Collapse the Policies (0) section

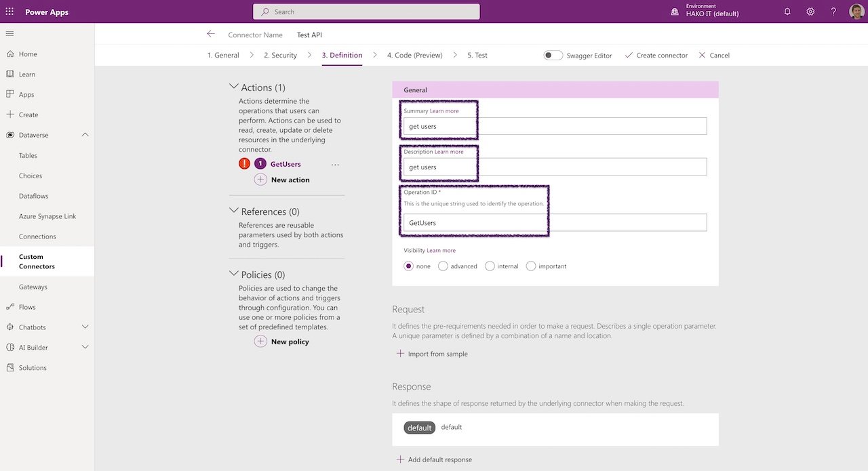pos(234,274)
